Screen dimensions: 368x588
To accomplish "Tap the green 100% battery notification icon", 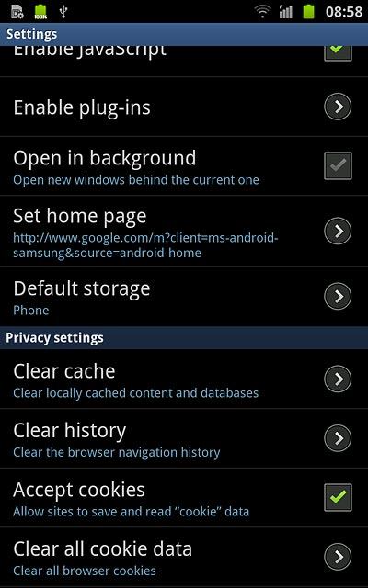I will [40, 12].
